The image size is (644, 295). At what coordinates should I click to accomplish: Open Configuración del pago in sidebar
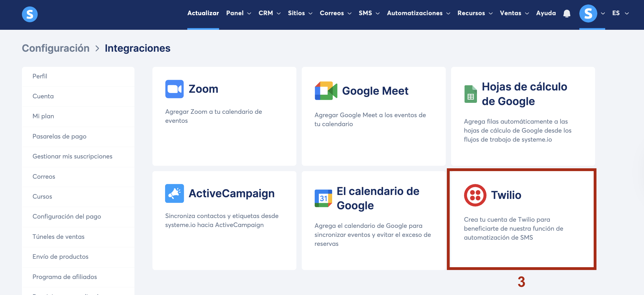coord(78,217)
